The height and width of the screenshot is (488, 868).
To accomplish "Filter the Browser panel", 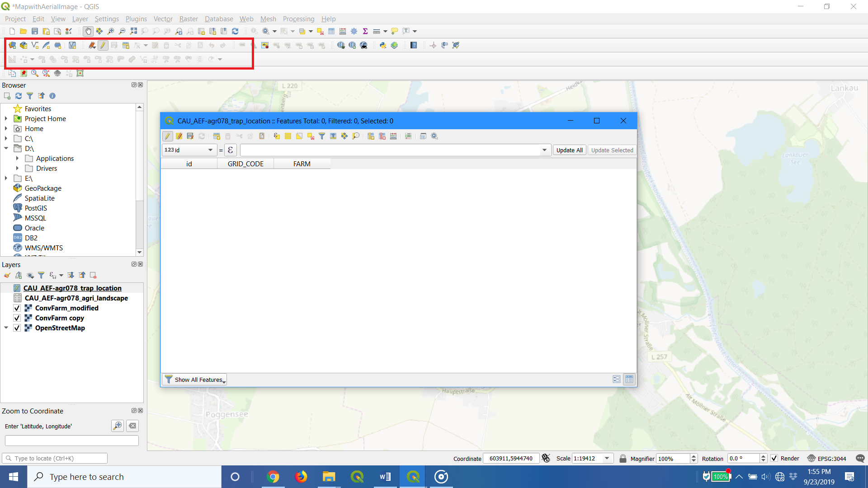I will [x=30, y=96].
